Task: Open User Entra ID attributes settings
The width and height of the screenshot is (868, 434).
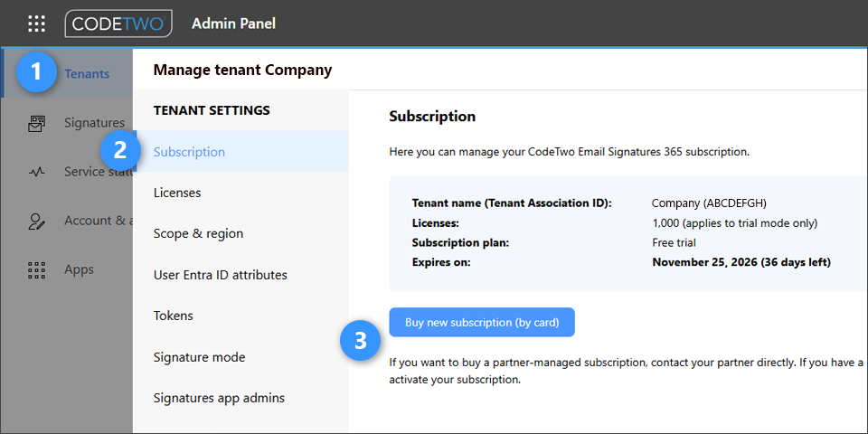Action: [x=241, y=275]
